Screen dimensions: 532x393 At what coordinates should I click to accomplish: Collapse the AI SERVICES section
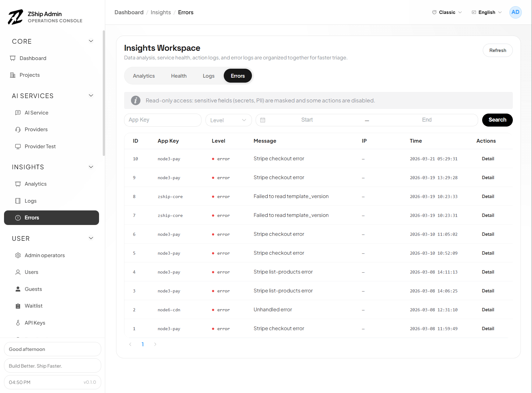[x=91, y=96]
